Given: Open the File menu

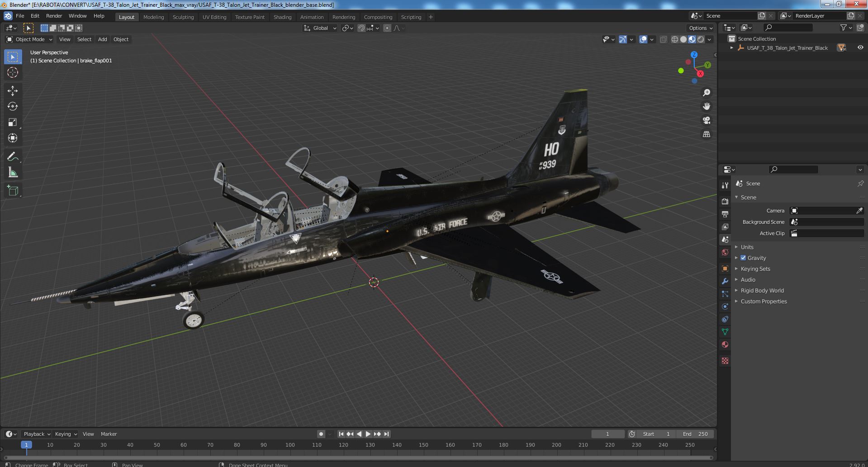Looking at the screenshot, I should coord(20,16).
